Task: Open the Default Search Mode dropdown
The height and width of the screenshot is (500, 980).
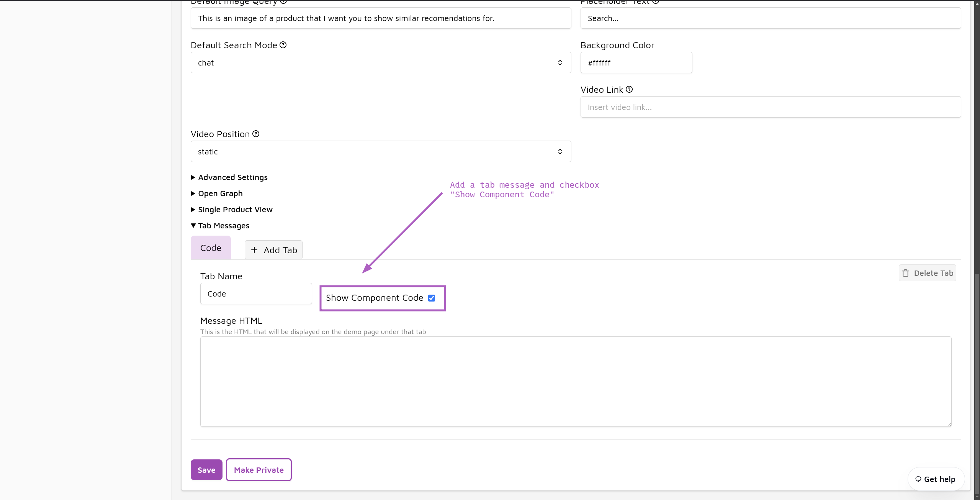Action: [381, 62]
